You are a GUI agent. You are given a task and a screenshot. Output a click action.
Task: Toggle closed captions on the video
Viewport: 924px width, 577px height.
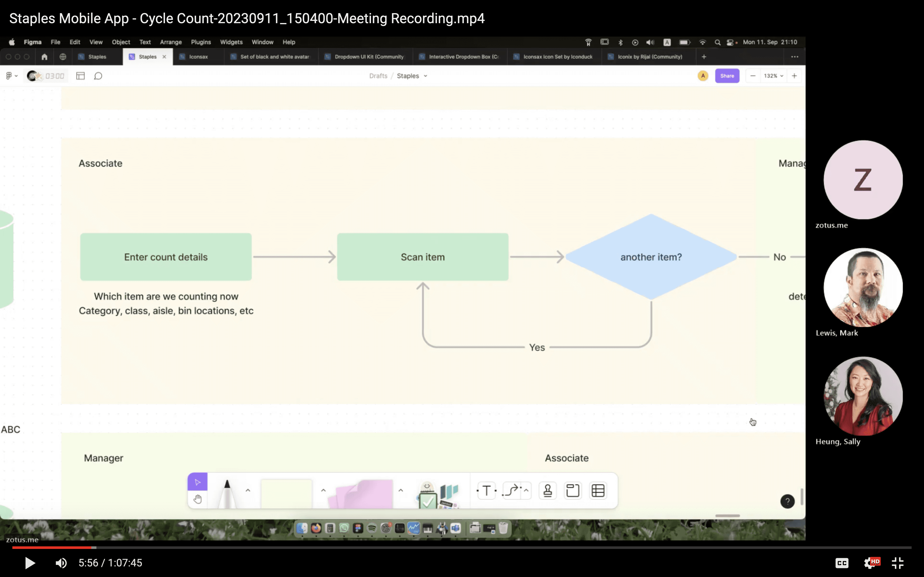(841, 563)
